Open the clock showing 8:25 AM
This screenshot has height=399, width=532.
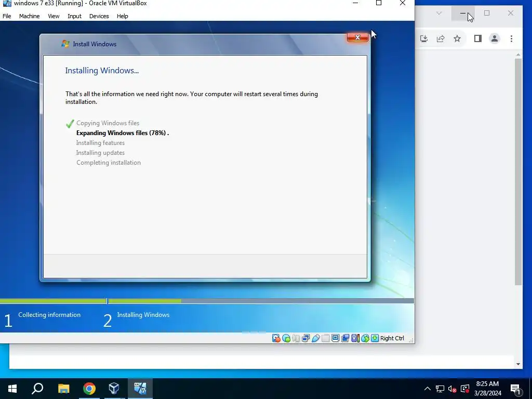487,389
